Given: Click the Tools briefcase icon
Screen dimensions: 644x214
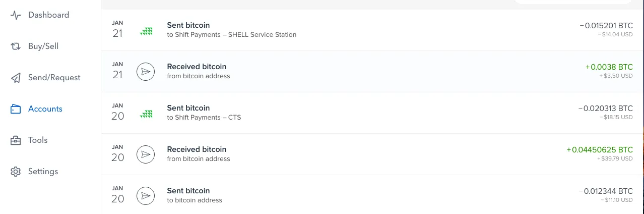Looking at the screenshot, I should (16, 140).
